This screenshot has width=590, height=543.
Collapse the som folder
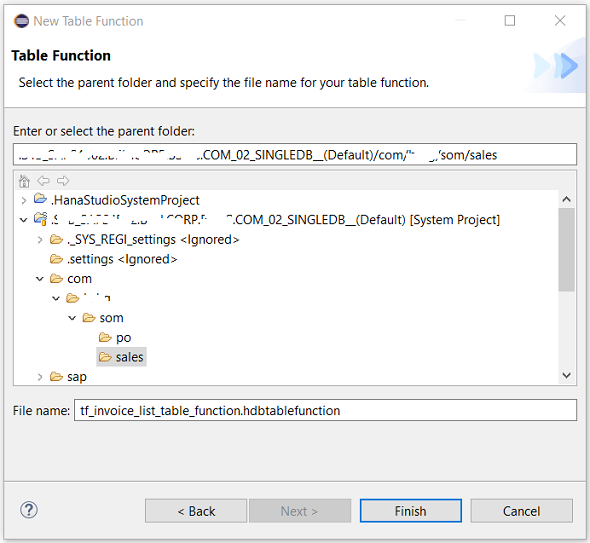(x=72, y=318)
